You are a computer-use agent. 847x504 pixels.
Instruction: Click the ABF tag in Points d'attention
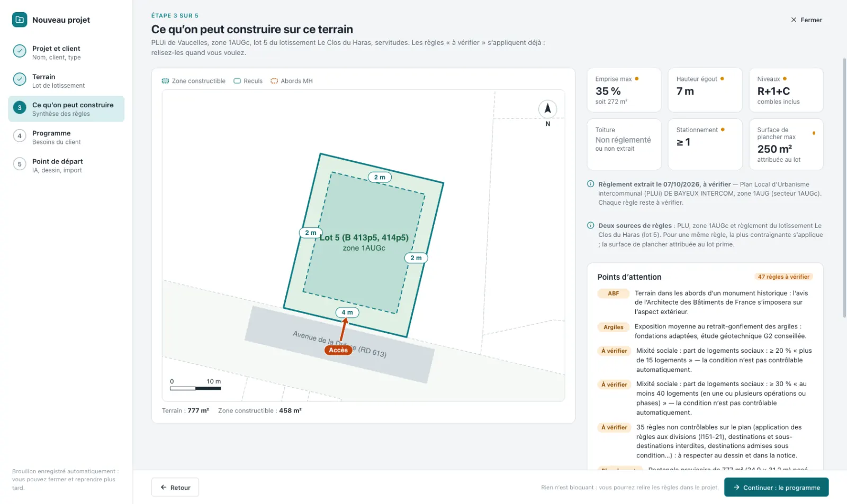click(x=614, y=294)
